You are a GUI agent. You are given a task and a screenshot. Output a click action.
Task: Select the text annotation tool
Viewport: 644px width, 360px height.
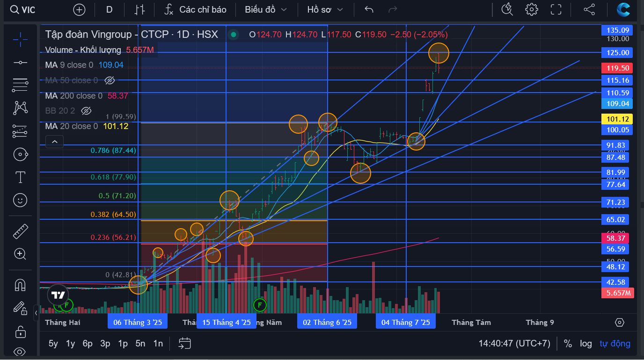click(20, 177)
